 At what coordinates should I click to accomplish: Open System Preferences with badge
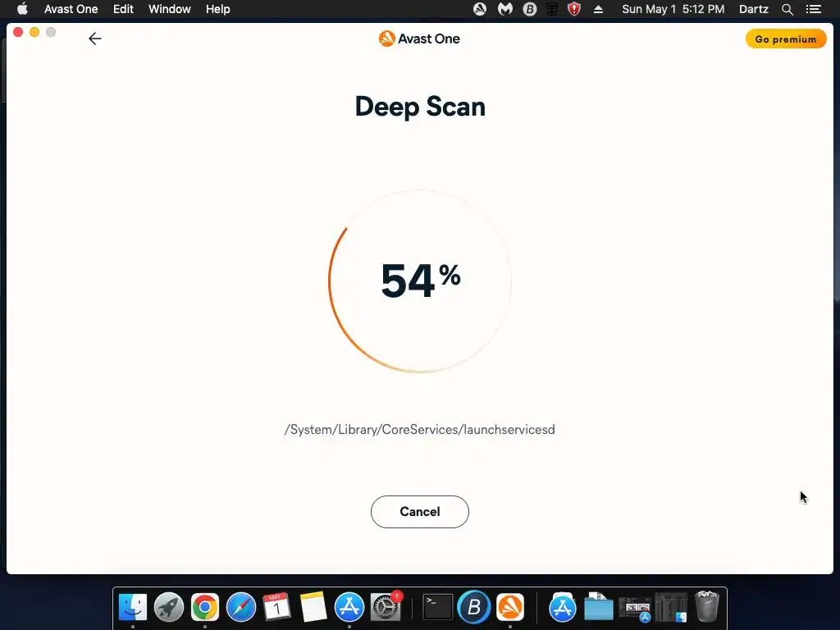(x=386, y=608)
